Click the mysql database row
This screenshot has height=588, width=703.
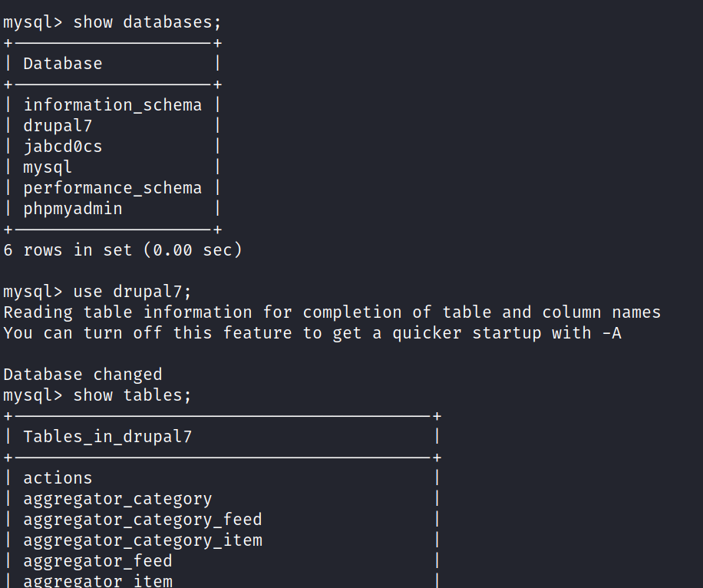48,167
